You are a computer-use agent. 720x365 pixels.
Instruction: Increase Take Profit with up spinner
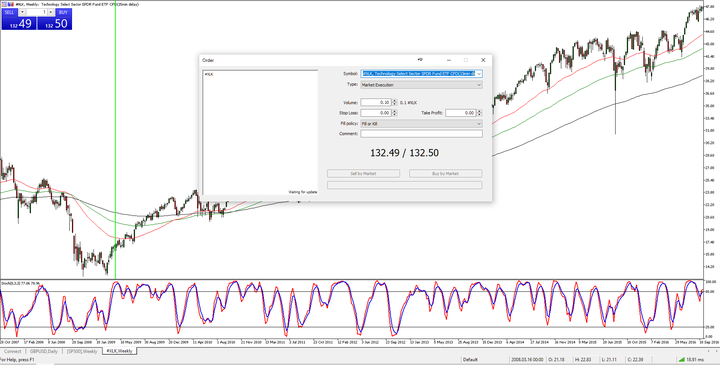[x=479, y=111]
